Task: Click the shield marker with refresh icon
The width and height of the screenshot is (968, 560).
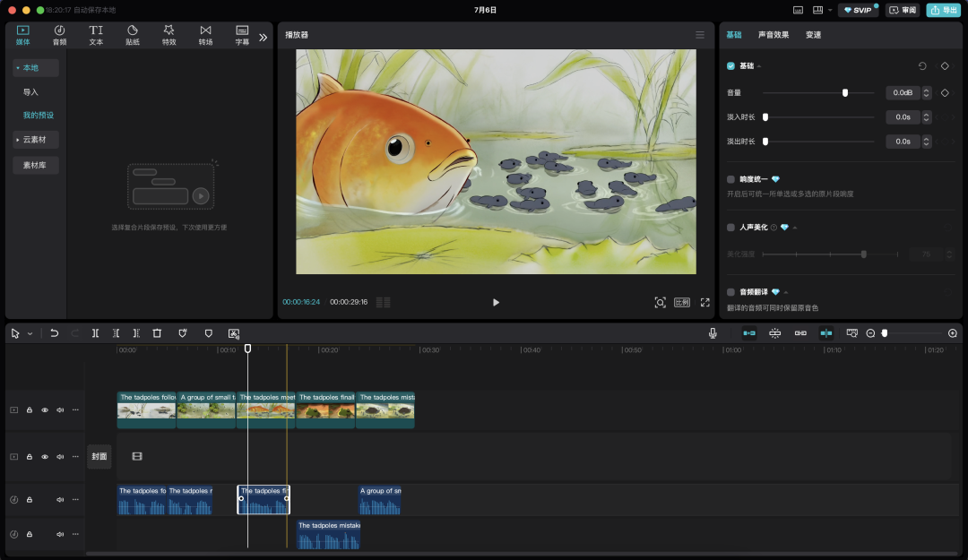Action: click(183, 333)
